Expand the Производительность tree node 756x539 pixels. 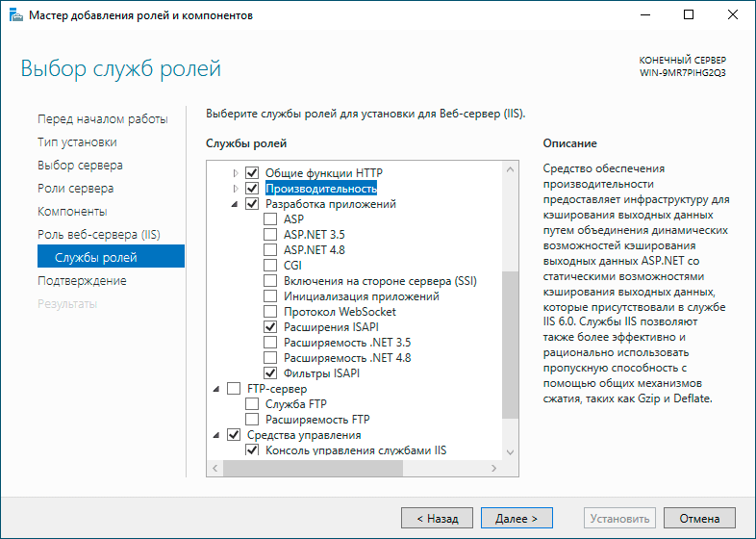click(x=236, y=189)
